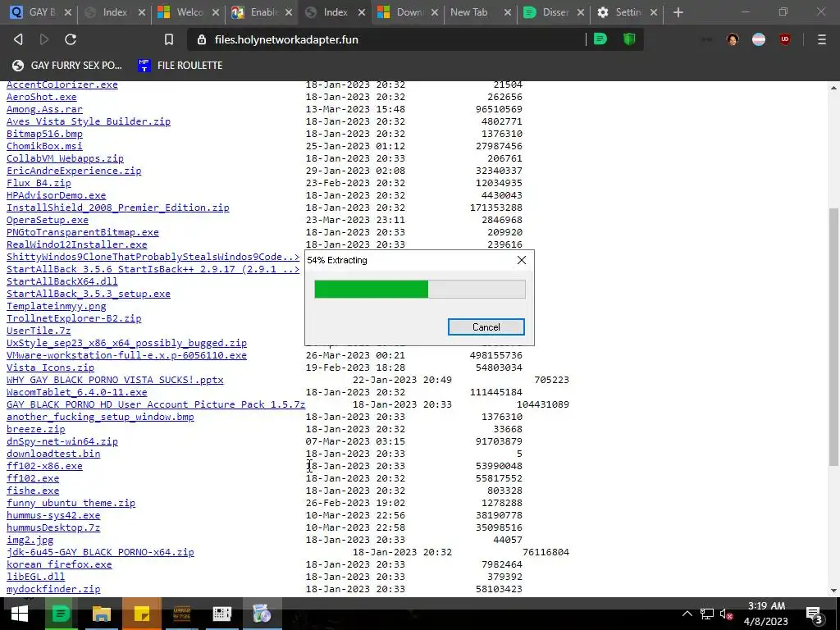Screen dimensions: 840x630
Task: Open the green shield icon in address bar
Action: pos(629,39)
